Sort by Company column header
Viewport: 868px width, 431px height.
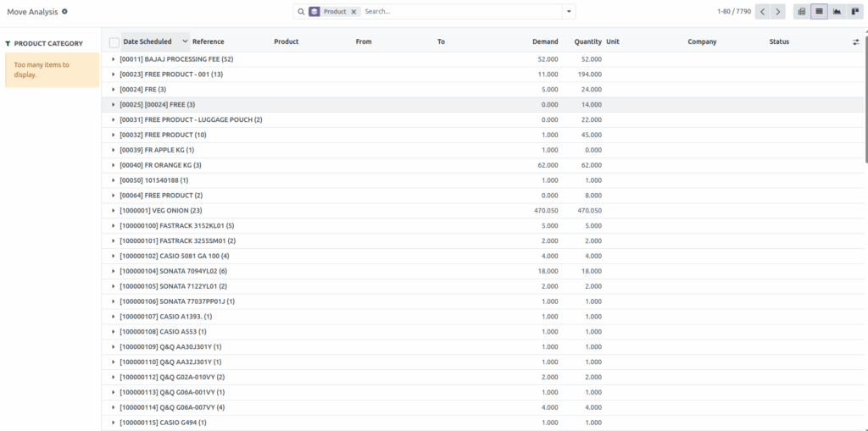[x=702, y=41]
